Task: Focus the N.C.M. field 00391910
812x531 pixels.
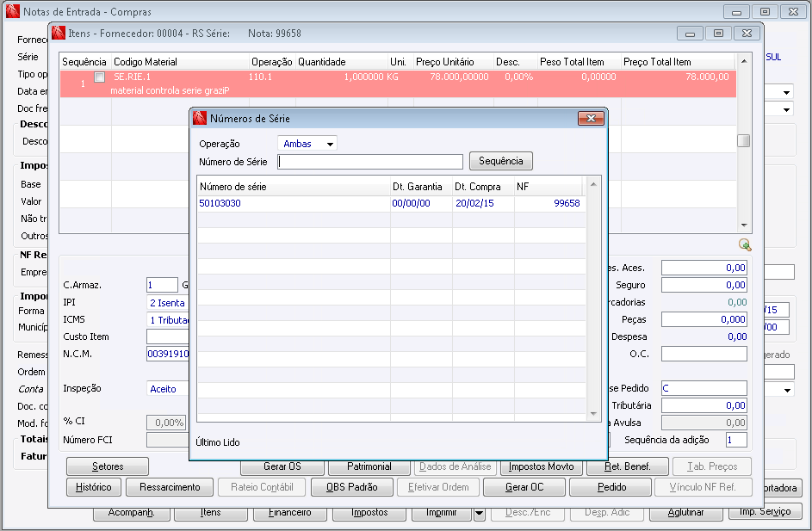Action: [168, 354]
